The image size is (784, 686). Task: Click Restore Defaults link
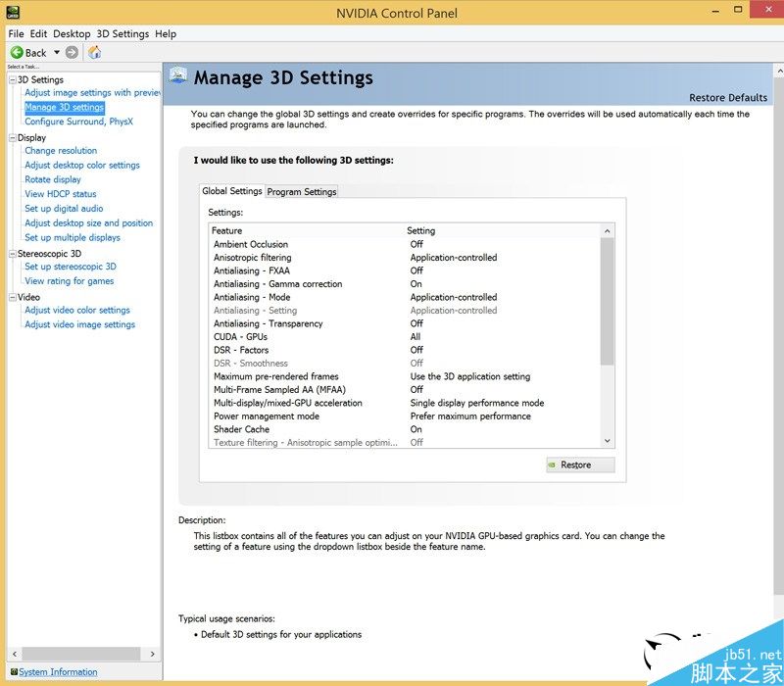pyautogui.click(x=728, y=97)
